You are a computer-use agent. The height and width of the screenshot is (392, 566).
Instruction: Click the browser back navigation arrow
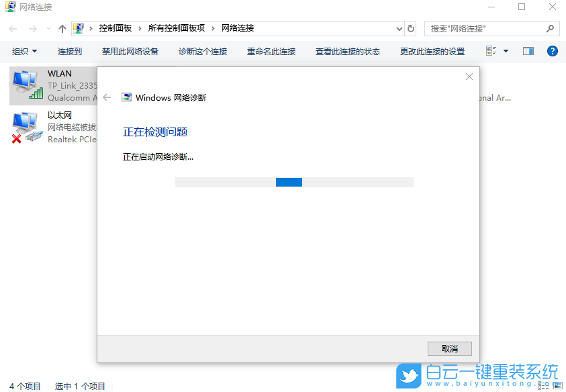[12, 28]
